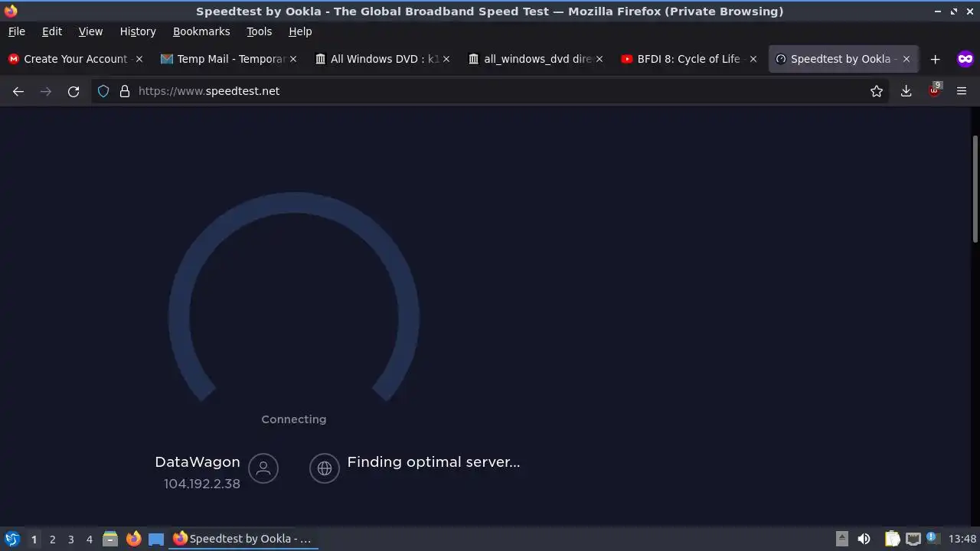This screenshot has height=551, width=980.
Task: Click the network status tray icon
Action: tap(913, 539)
